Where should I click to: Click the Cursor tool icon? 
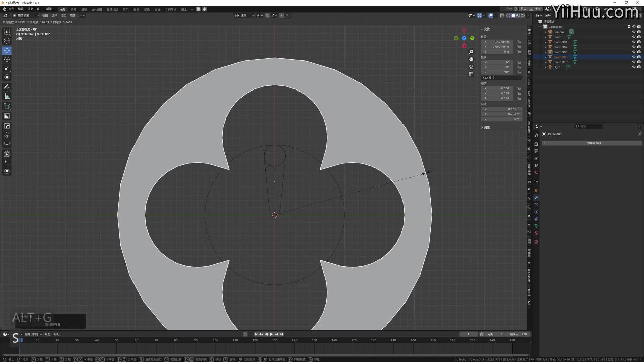click(x=7, y=41)
